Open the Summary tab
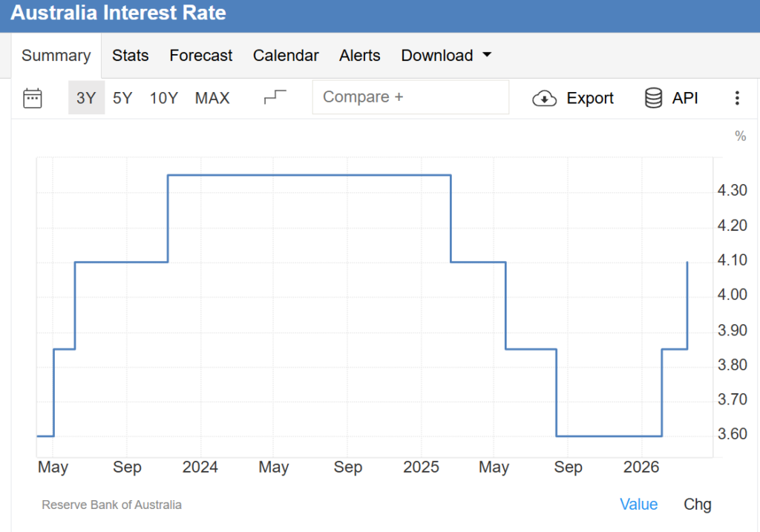Image resolution: width=760 pixels, height=532 pixels. (x=56, y=56)
